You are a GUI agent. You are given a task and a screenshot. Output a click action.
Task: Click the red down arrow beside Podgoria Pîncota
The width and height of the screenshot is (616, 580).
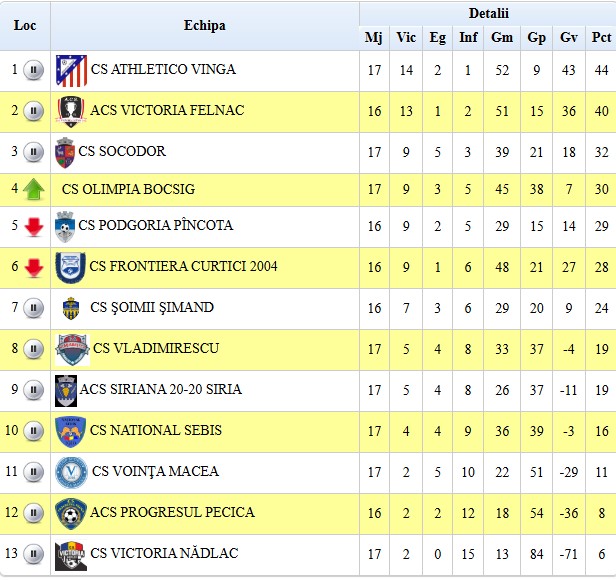point(34,226)
